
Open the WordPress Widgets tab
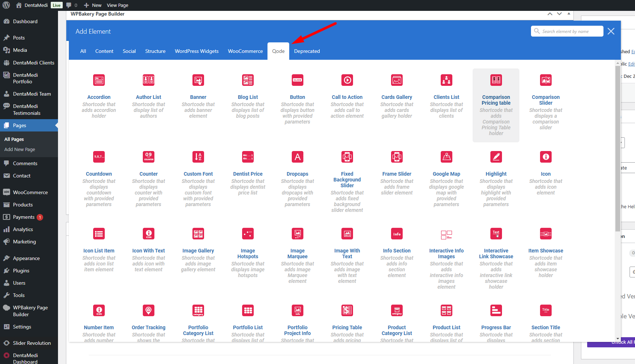point(197,51)
